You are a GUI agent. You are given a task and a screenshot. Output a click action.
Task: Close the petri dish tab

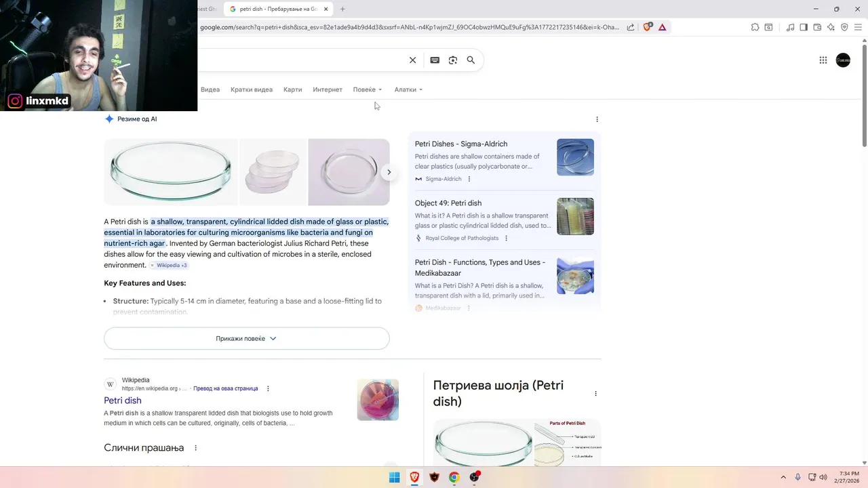click(x=326, y=9)
